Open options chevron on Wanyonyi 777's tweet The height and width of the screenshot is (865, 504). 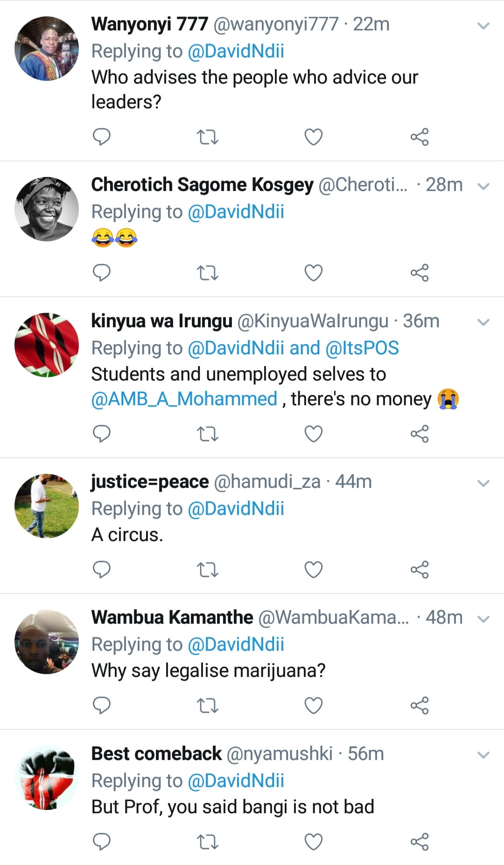[484, 26]
